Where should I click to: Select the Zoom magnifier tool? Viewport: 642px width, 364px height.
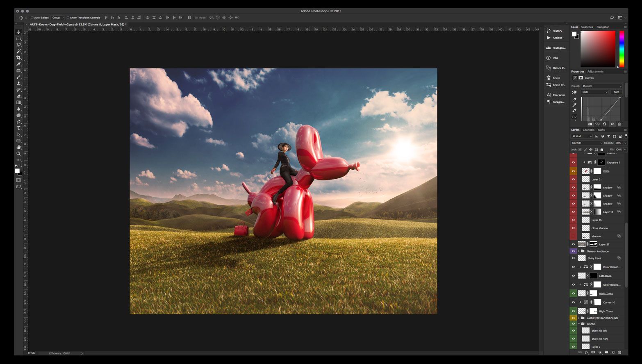pyautogui.click(x=18, y=154)
